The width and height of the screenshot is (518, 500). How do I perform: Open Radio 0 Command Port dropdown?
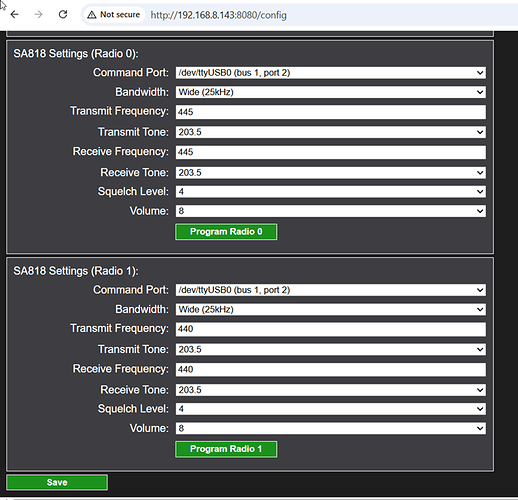point(331,73)
